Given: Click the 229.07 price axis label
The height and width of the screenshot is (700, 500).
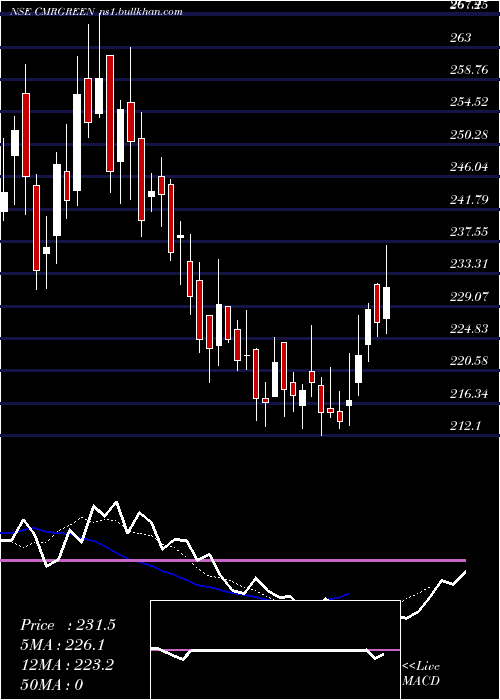Looking at the screenshot, I should pos(469,296).
